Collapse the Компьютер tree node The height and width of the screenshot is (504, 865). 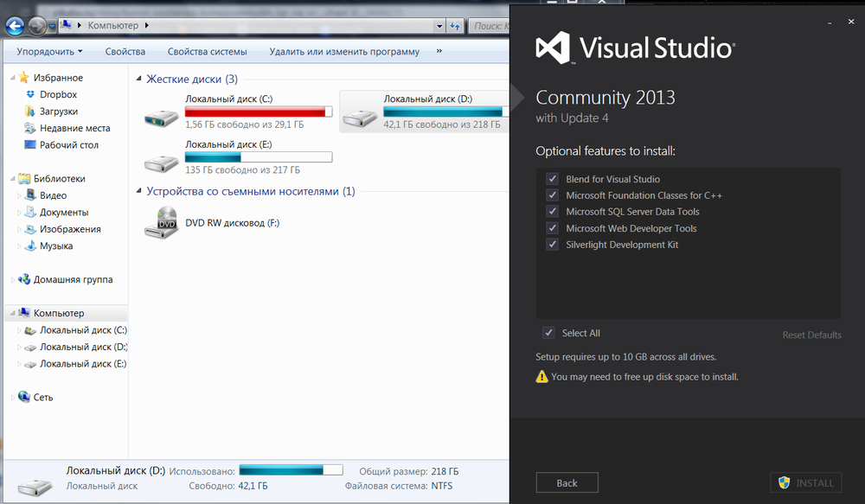[x=12, y=313]
